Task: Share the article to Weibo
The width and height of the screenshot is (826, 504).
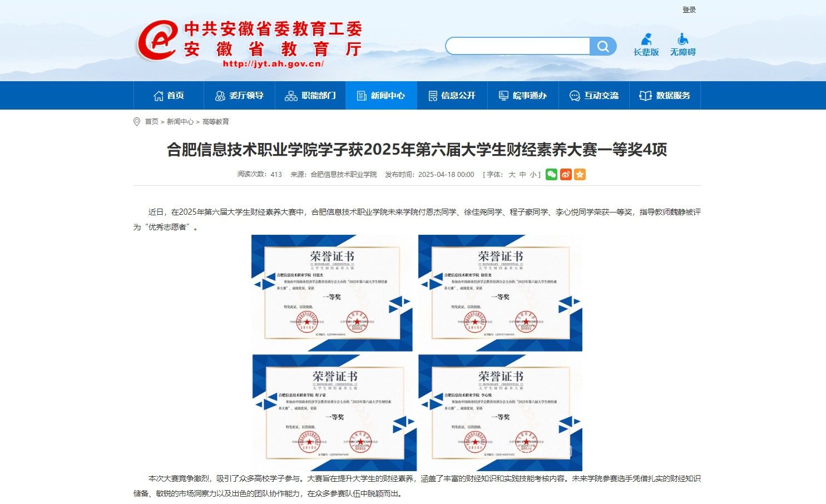Action: coord(566,174)
